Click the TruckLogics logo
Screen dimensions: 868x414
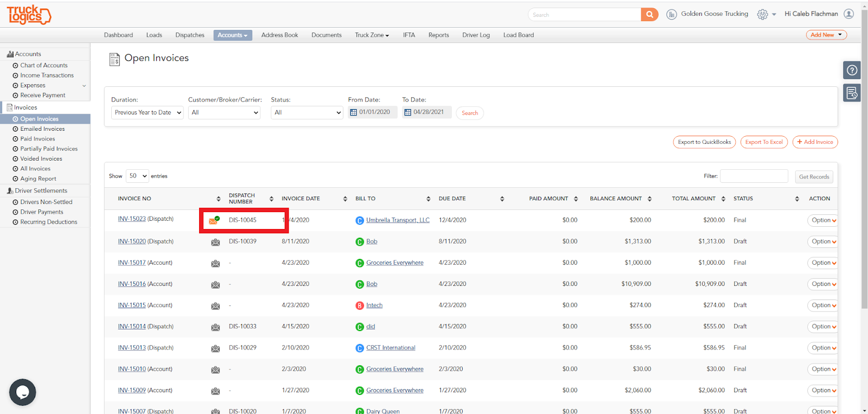(29, 15)
